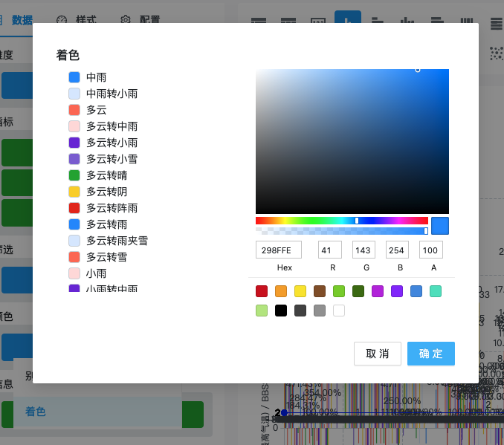Click the B value field
This screenshot has height=445, width=504.
coord(397,250)
